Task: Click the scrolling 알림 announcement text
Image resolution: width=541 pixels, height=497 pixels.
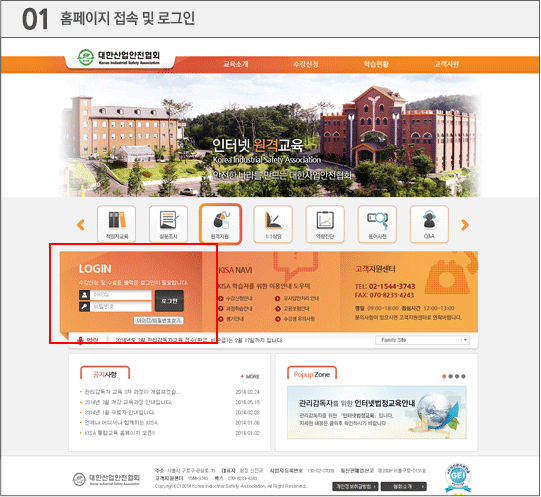Action: 199,340
